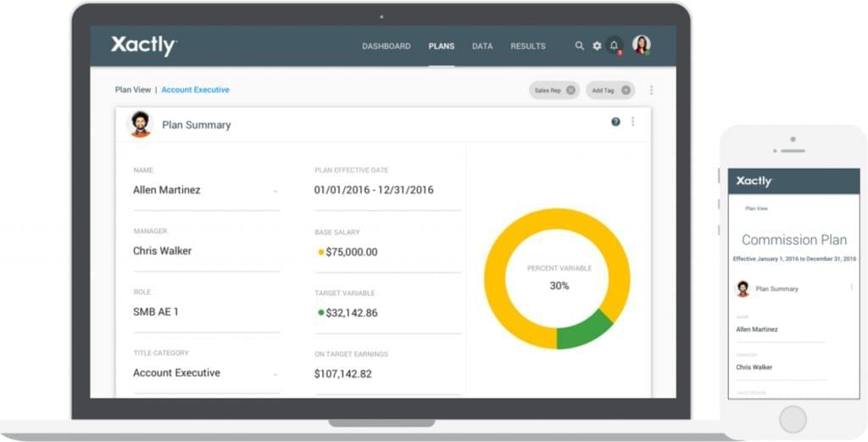The image size is (868, 442).
Task: Tap the phone's Plan View breadcrumb
Action: click(x=756, y=209)
